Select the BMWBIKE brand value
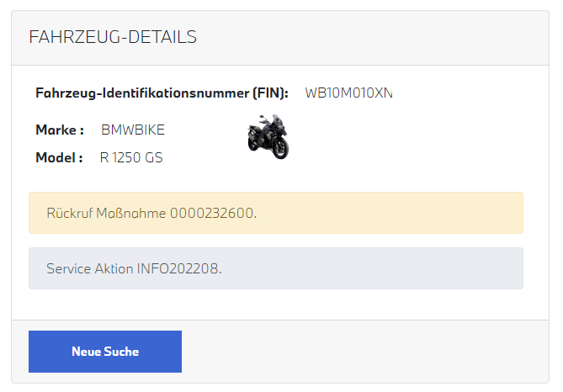The width and height of the screenshot is (563, 392). [x=133, y=130]
